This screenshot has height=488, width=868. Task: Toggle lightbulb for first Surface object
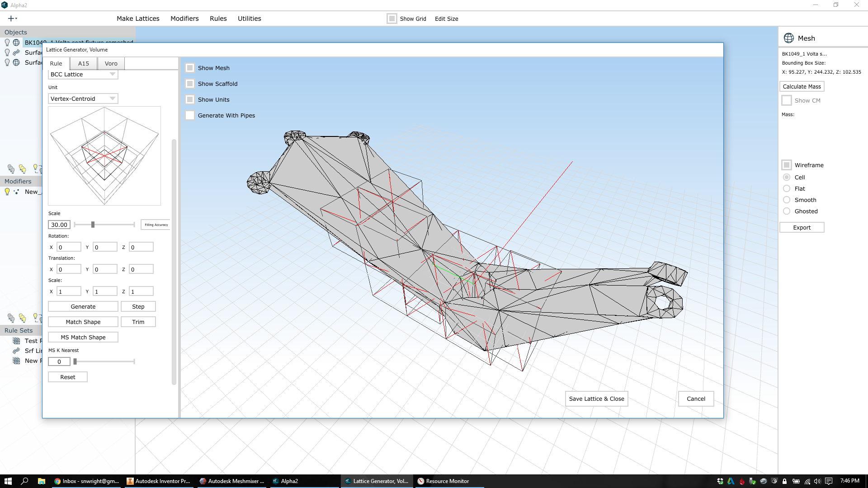7,52
